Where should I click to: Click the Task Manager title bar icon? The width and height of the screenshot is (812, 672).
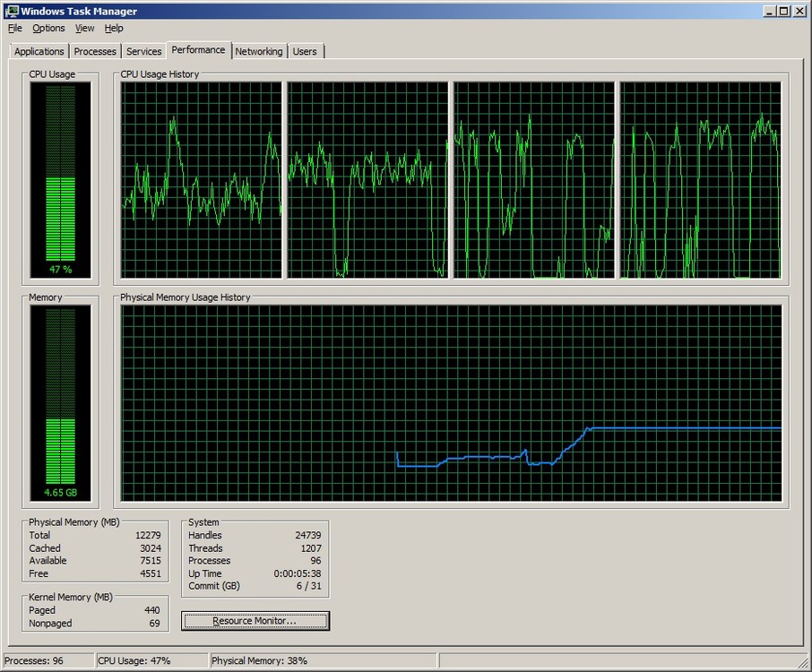click(x=11, y=11)
